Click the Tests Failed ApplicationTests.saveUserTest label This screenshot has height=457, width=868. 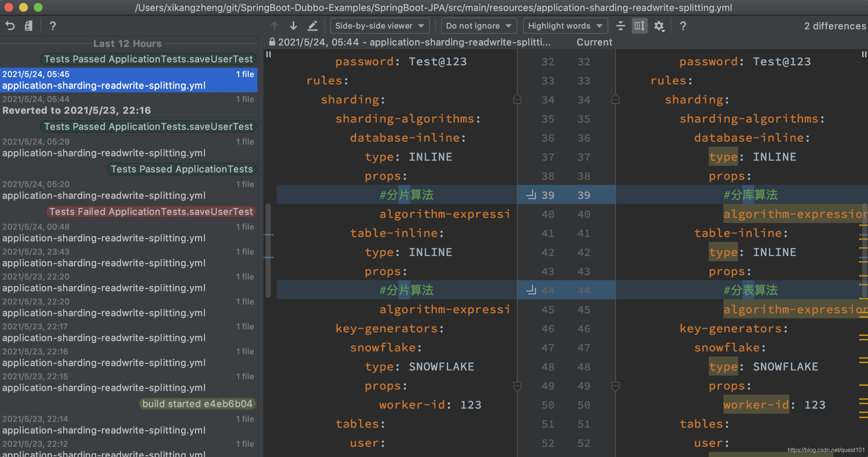coord(151,212)
